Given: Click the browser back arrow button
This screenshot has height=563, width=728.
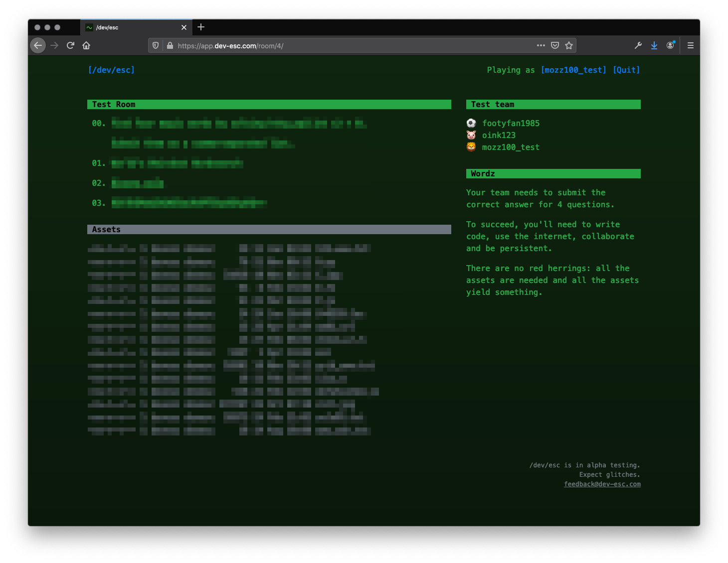Looking at the screenshot, I should (38, 45).
